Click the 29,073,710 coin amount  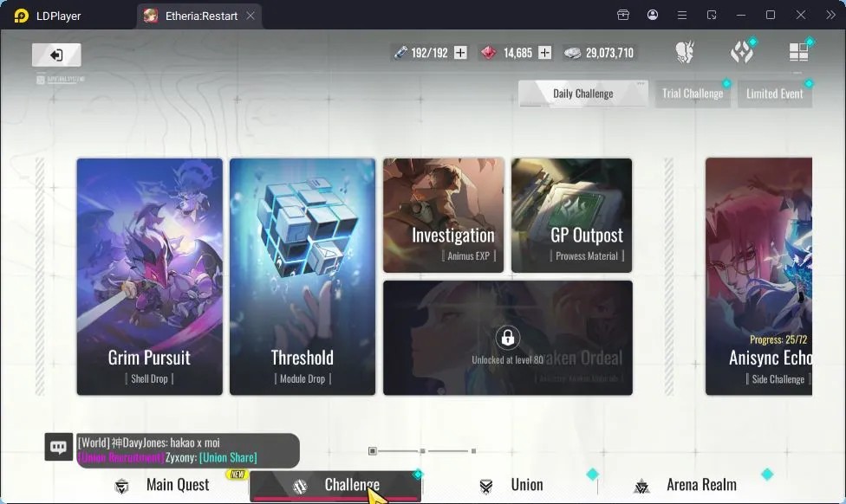point(609,53)
